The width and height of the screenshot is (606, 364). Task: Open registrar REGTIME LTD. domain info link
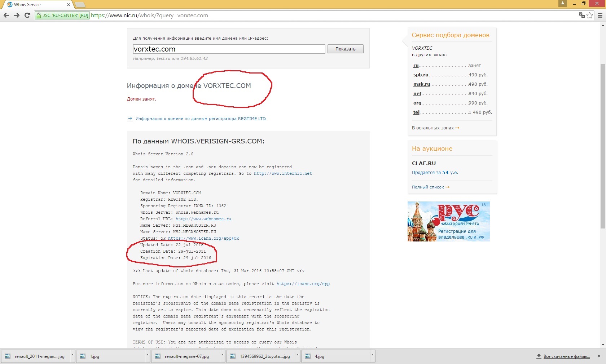[x=201, y=119]
